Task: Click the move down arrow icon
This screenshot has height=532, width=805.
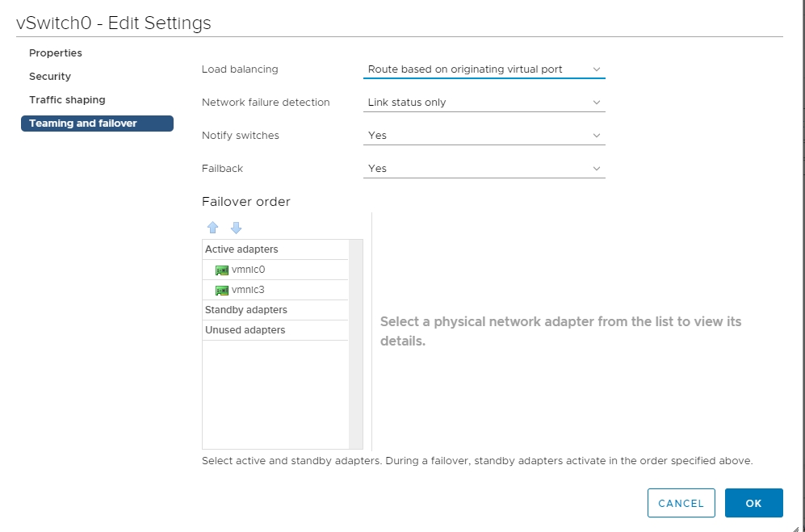Action: click(236, 228)
